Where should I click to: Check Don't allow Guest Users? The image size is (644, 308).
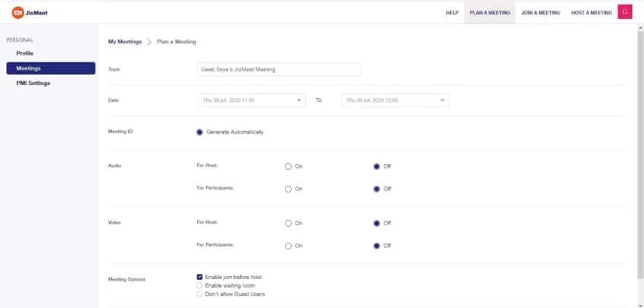coord(199,294)
